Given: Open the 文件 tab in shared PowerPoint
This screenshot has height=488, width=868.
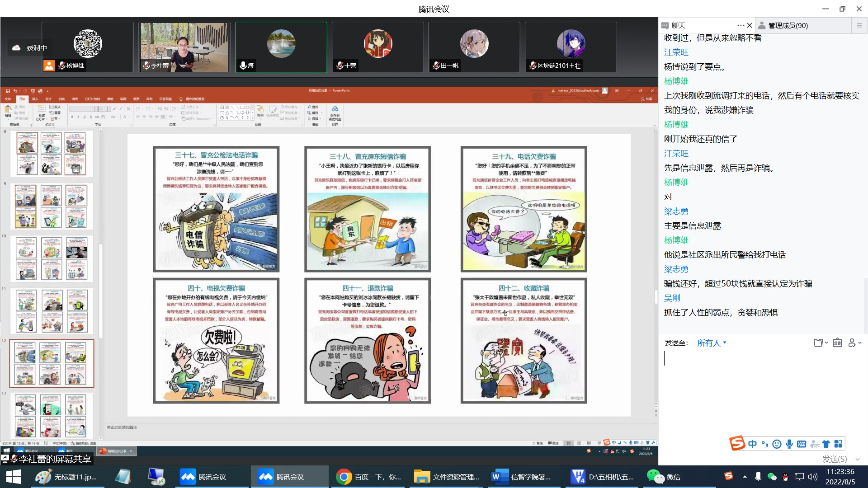Looking at the screenshot, I should (x=8, y=99).
